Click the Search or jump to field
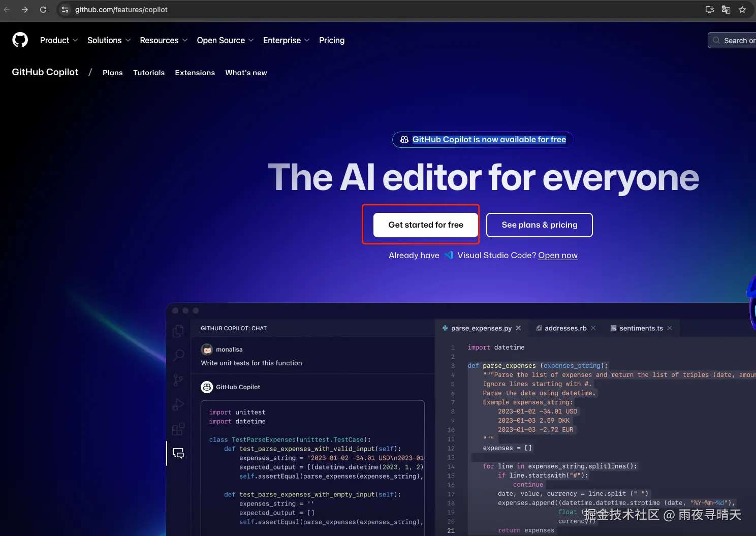 coord(732,40)
